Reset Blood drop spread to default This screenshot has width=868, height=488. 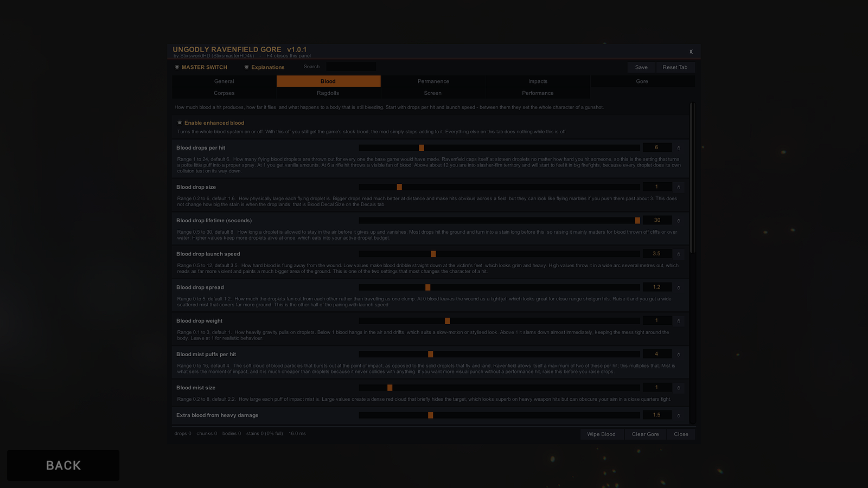[x=678, y=287]
